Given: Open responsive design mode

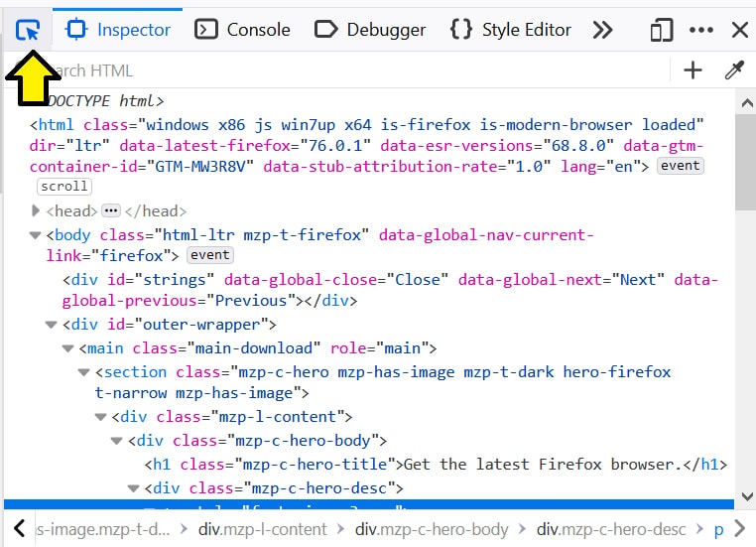Looking at the screenshot, I should (x=662, y=30).
